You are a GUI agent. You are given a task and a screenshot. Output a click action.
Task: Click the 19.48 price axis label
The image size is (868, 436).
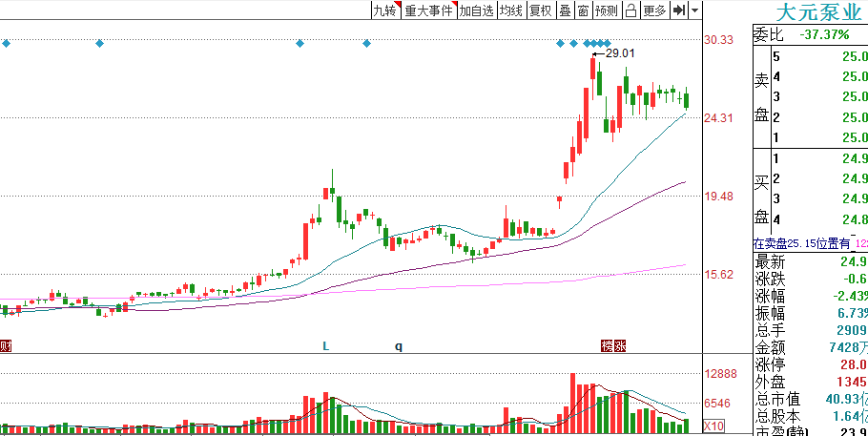[x=718, y=197]
